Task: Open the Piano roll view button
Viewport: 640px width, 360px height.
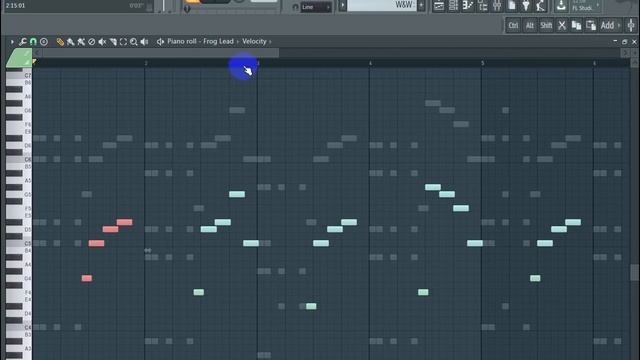Action: tap(468, 6)
